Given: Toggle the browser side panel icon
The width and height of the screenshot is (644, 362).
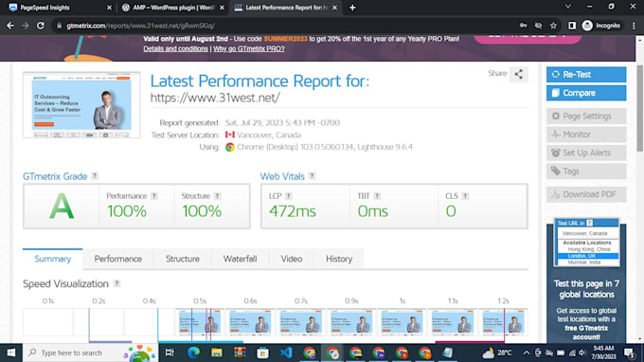Looking at the screenshot, I should coord(572,26).
